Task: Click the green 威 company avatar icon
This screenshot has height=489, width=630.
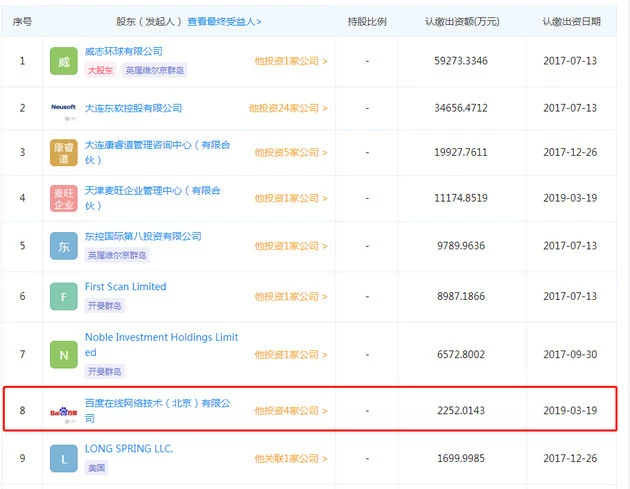Action: click(63, 61)
